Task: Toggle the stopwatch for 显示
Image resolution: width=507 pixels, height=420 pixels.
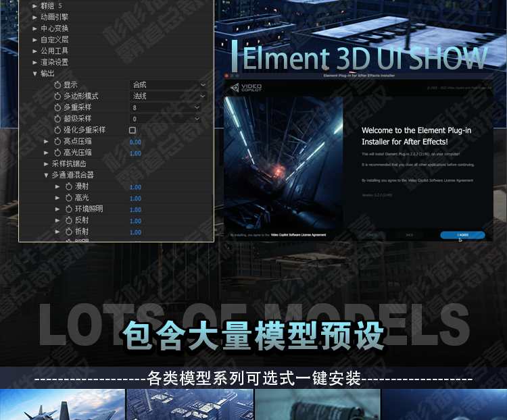Action: 57,85
